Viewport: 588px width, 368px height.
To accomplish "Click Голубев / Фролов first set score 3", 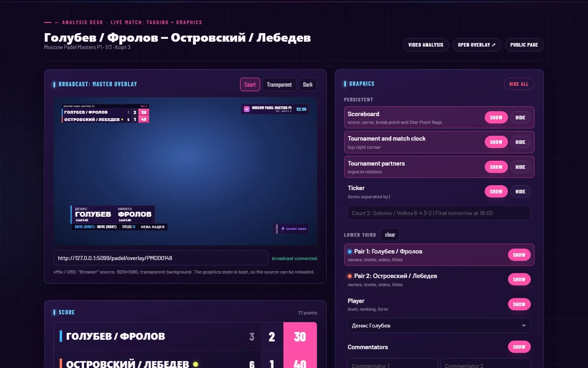I will point(252,337).
